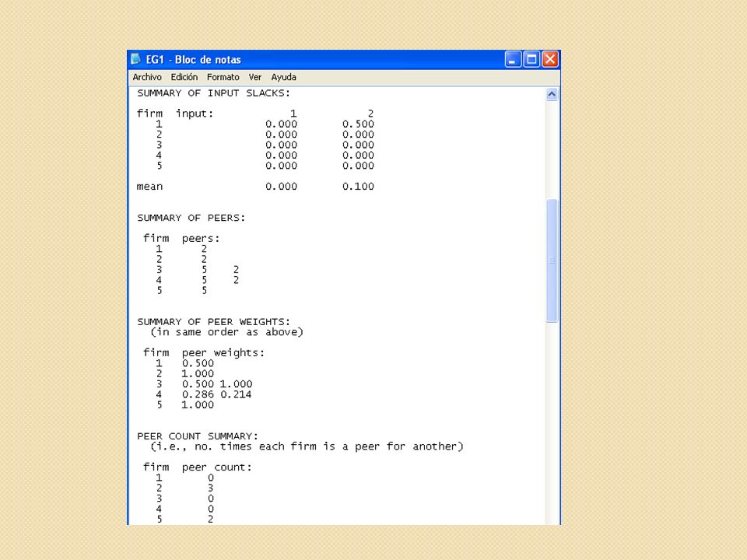Screen dimensions: 747x560
Task: Open the Archivo menu
Action: pos(147,77)
